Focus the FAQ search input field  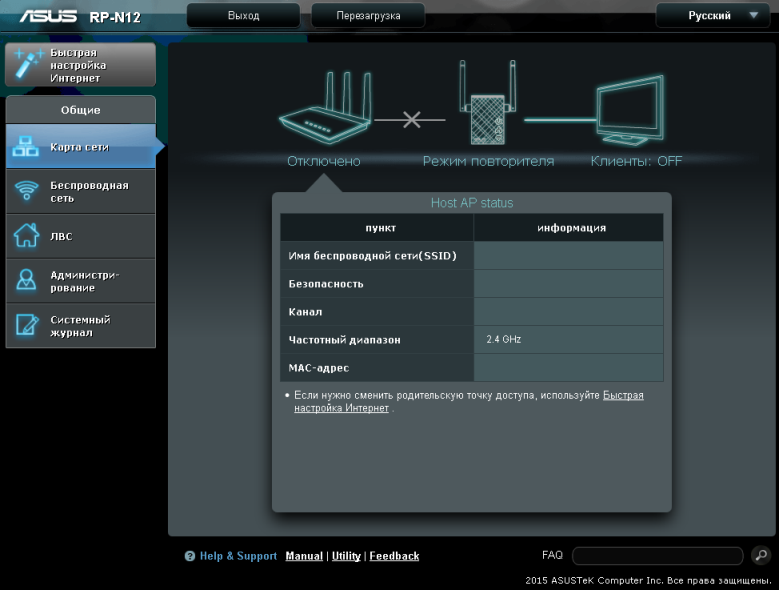click(x=657, y=556)
